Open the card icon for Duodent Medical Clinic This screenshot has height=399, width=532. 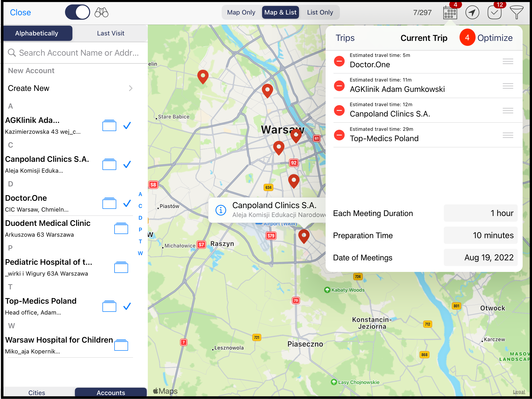(121, 228)
